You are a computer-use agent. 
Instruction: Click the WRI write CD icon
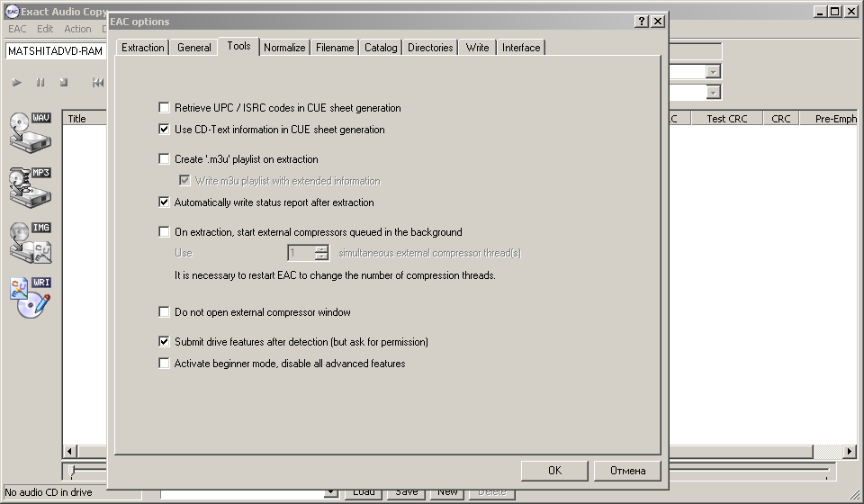coord(30,297)
